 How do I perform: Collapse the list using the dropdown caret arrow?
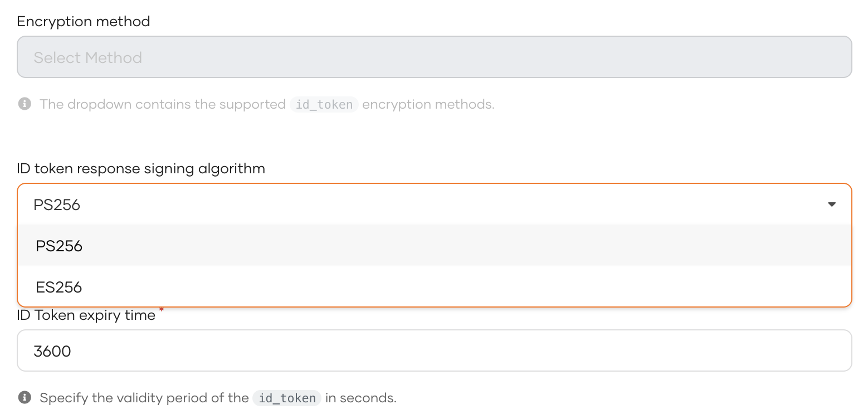tap(832, 204)
